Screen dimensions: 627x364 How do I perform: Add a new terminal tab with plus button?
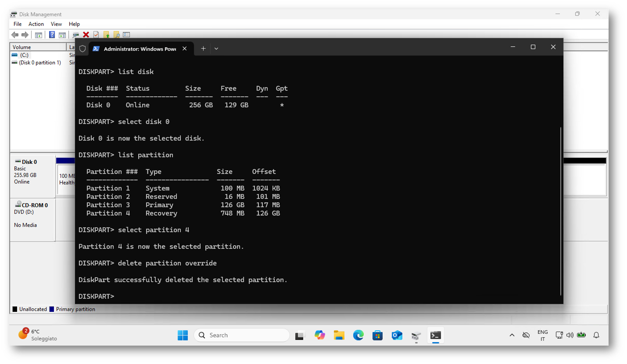(203, 49)
